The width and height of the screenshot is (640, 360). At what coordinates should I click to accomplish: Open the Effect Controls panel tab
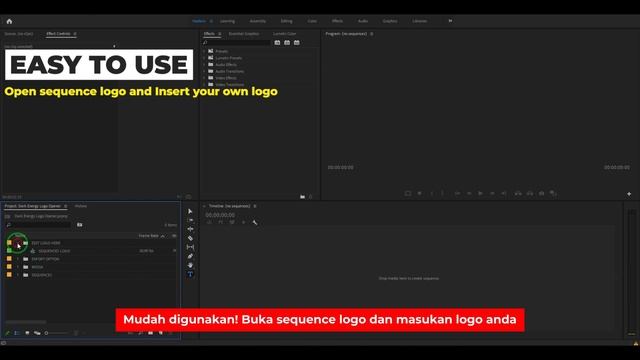(x=58, y=34)
